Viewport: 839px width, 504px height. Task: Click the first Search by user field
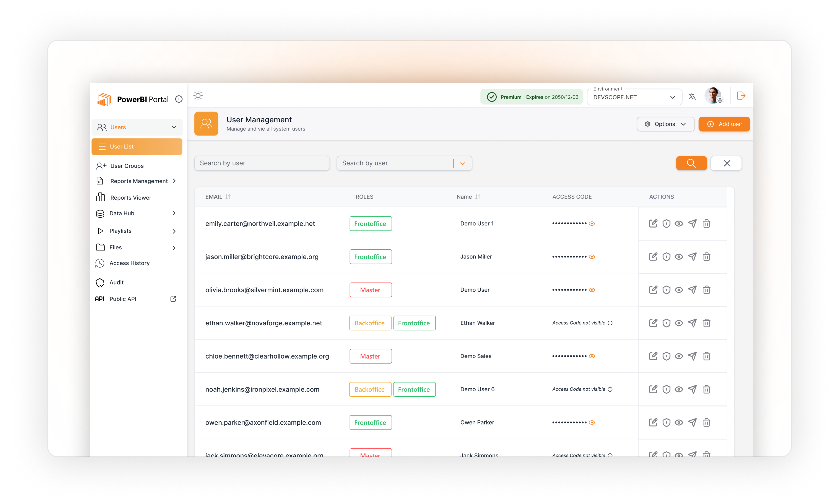(262, 163)
